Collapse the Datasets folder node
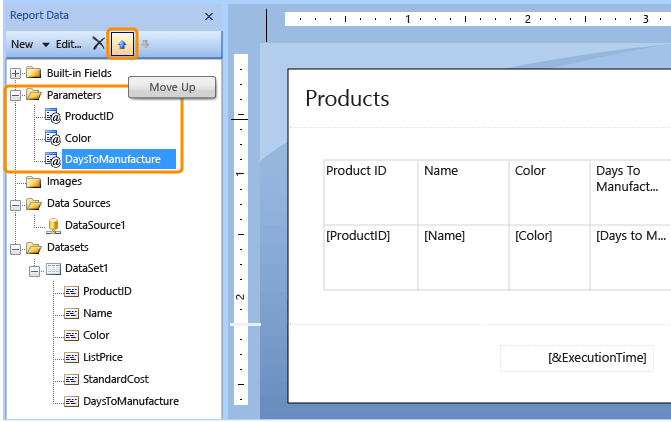 point(15,249)
